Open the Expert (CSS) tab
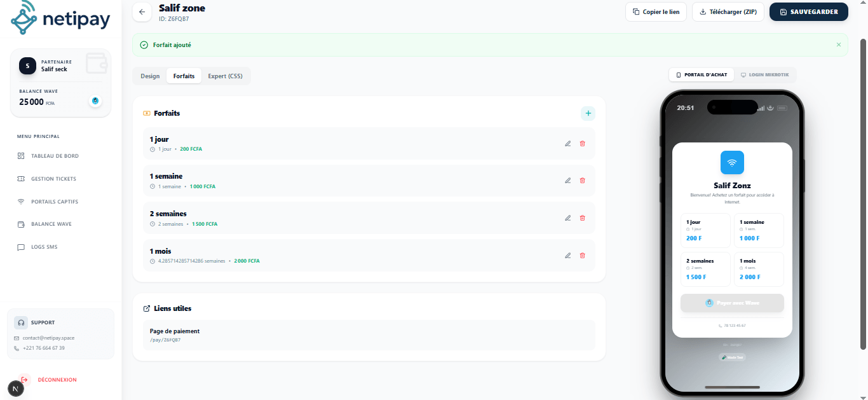Screen dimensions: 868x400 point(226,76)
